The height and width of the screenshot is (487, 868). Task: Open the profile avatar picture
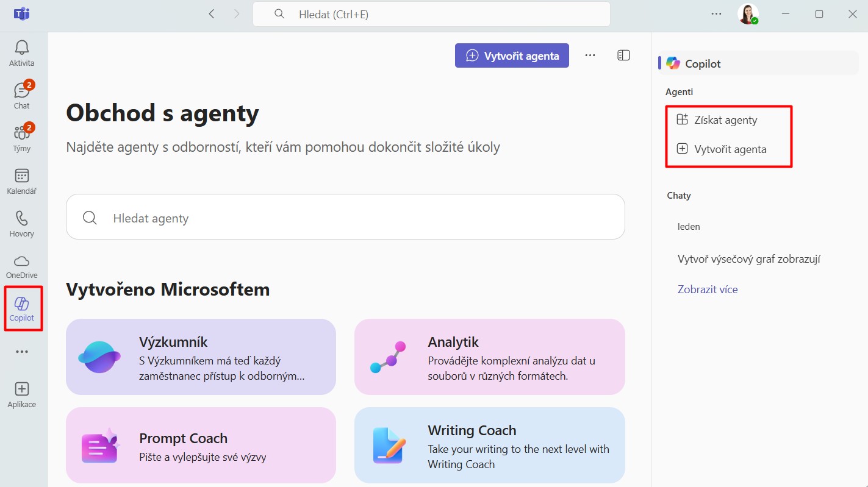(x=747, y=14)
